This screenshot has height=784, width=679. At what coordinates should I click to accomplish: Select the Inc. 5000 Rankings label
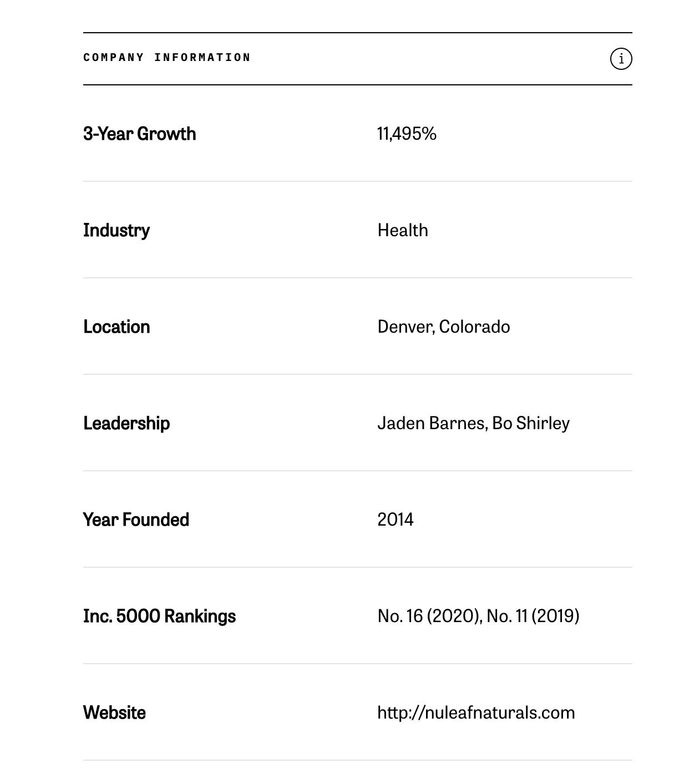click(159, 616)
